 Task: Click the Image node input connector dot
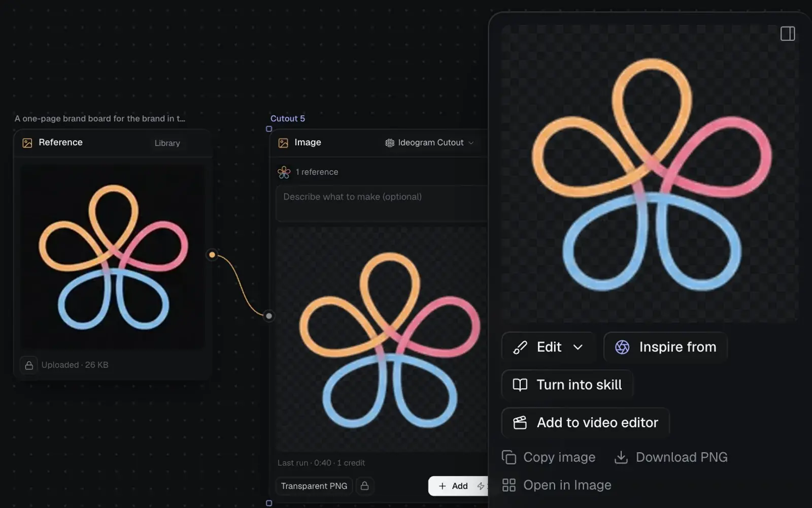[269, 316]
